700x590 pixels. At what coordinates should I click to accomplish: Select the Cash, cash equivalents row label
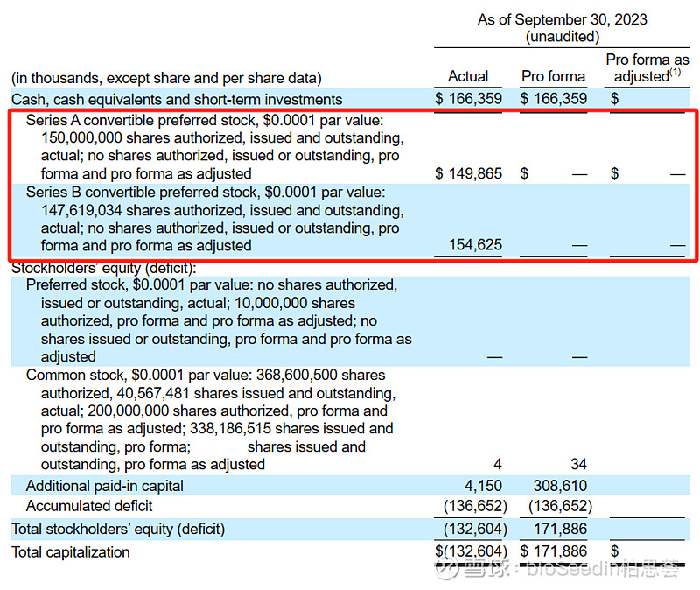tap(177, 99)
